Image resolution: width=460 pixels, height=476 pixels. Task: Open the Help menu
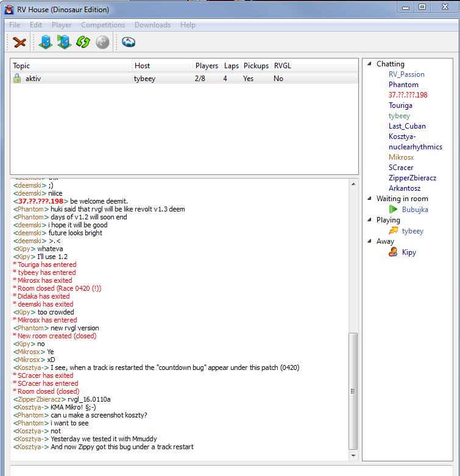click(188, 25)
